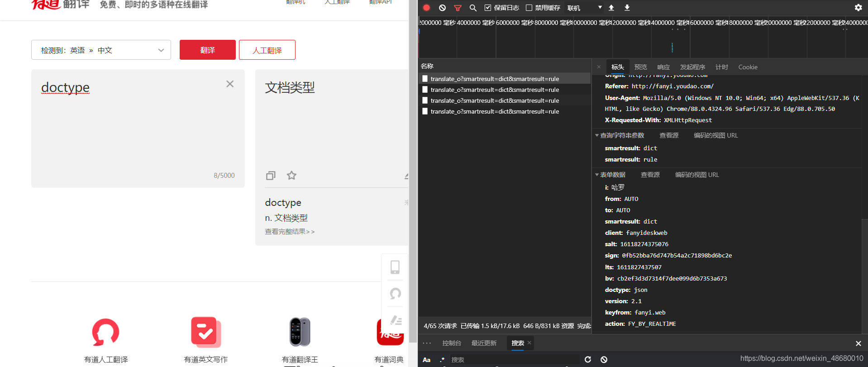The width and height of the screenshot is (868, 367).
Task: Click the Referer header line
Action: (x=659, y=86)
